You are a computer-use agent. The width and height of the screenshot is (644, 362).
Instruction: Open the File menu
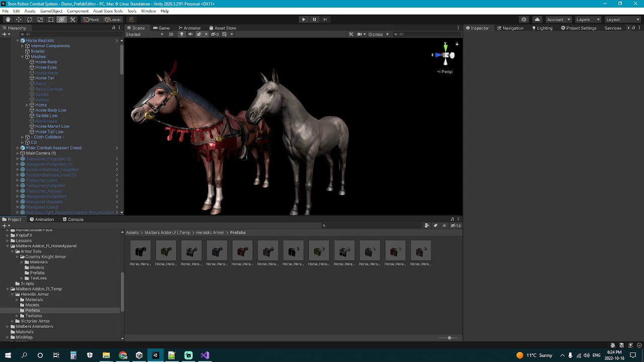[x=5, y=11]
